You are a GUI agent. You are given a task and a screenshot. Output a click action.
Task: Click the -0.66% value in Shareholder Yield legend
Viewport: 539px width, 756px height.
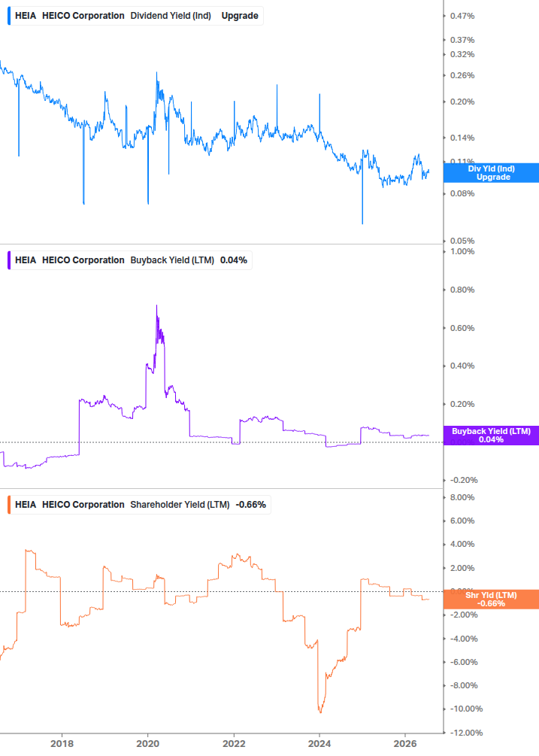point(251,505)
